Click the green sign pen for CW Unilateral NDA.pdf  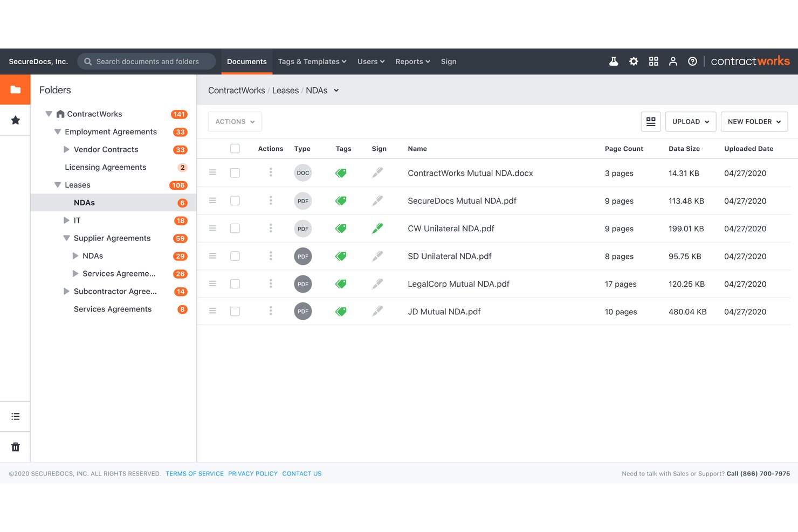[x=377, y=228]
